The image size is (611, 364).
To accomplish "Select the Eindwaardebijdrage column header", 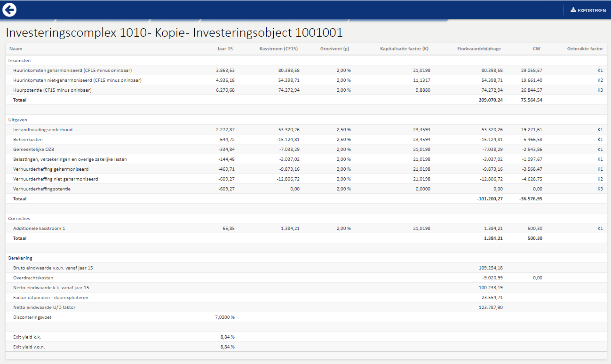I will tap(479, 48).
